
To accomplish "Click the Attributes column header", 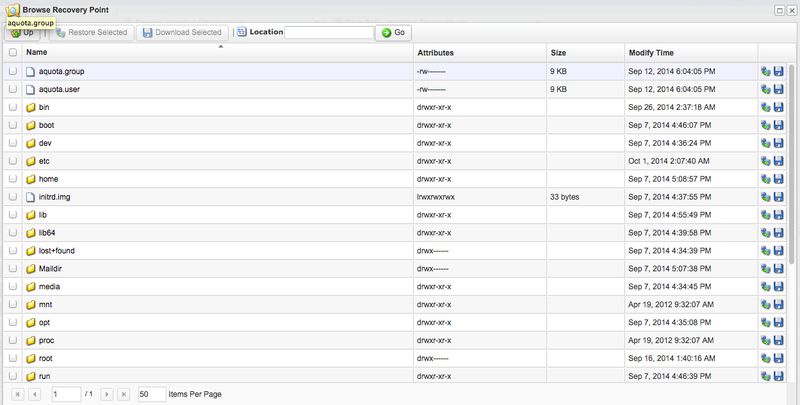I will click(x=438, y=52).
